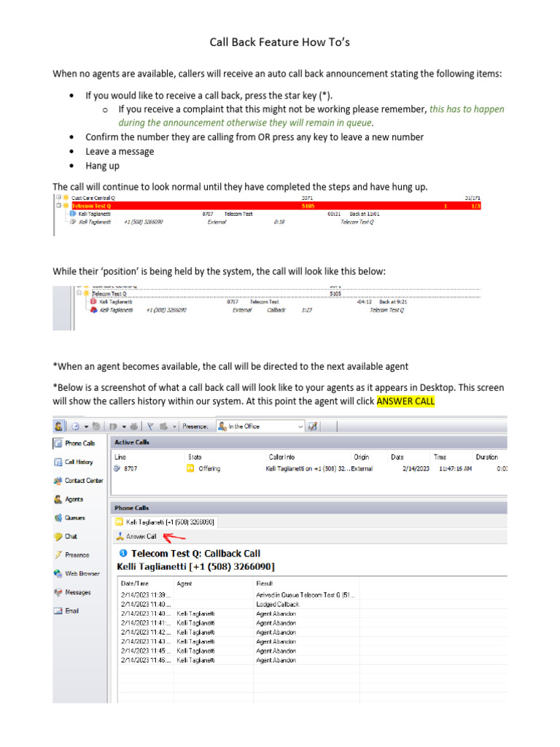The image size is (560, 747).
Task: Open the Queues view in the sidebar
Action: [x=69, y=517]
